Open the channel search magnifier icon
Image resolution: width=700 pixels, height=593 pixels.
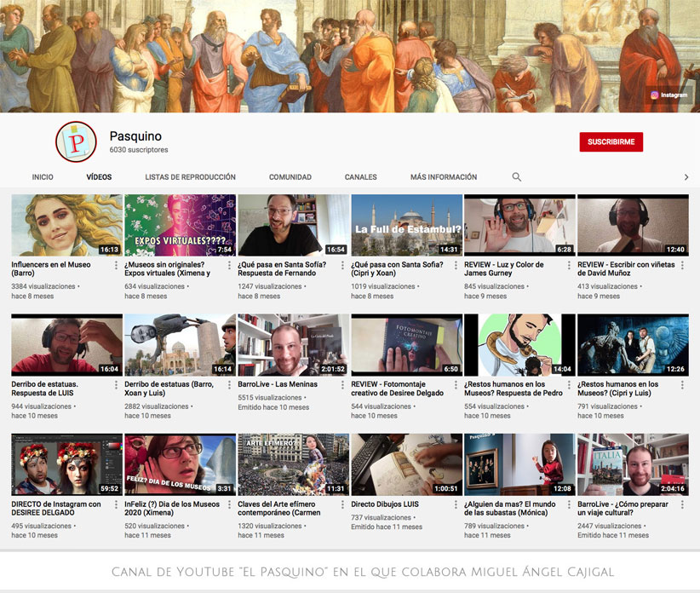[517, 177]
